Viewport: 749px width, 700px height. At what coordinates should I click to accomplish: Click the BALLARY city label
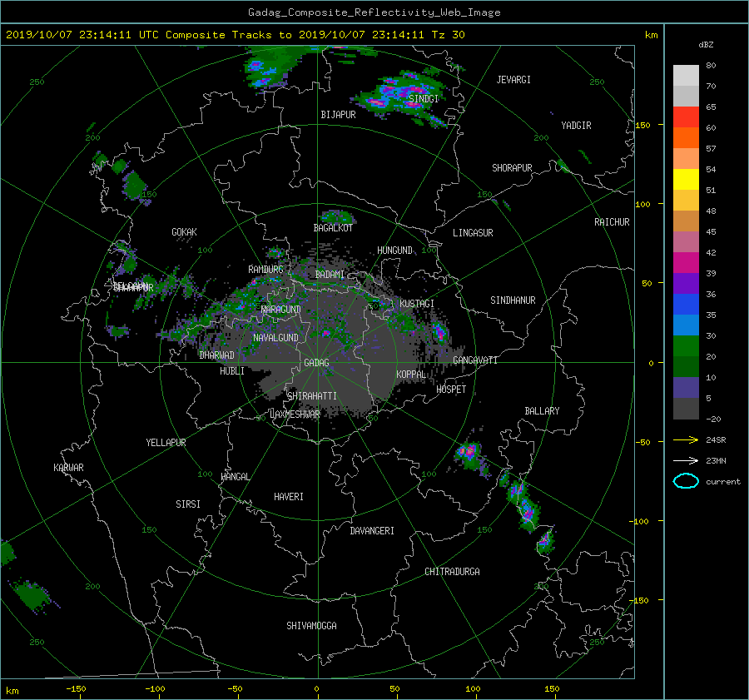click(542, 411)
